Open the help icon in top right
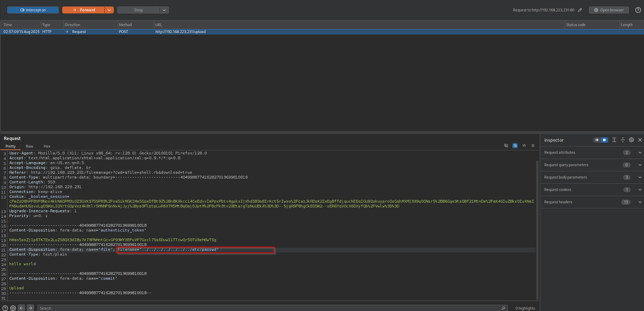The width and height of the screenshot is (644, 311). tap(638, 10)
